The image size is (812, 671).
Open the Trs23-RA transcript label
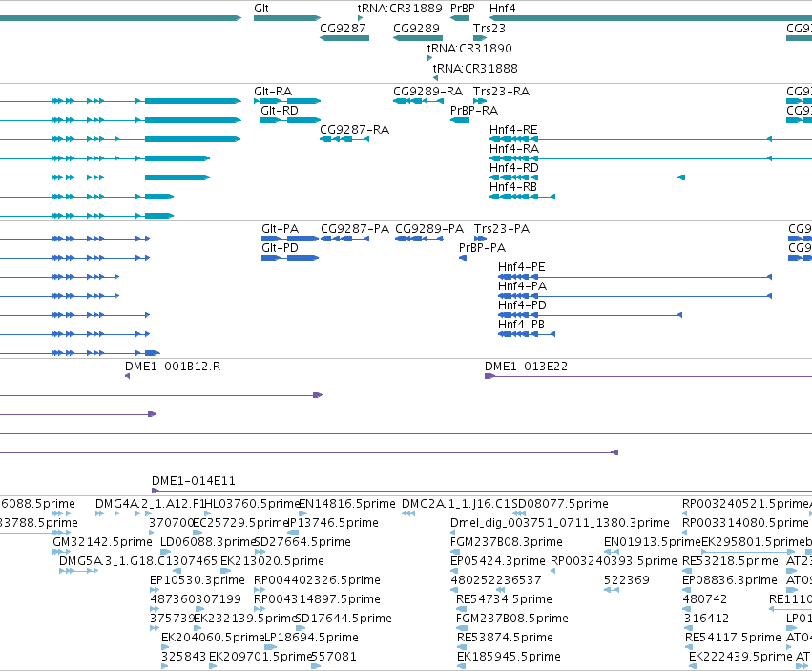coord(501,92)
